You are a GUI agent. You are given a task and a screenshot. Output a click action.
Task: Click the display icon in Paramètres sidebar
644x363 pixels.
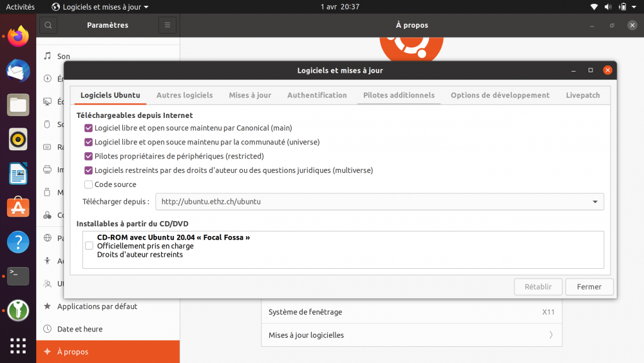pos(48,101)
